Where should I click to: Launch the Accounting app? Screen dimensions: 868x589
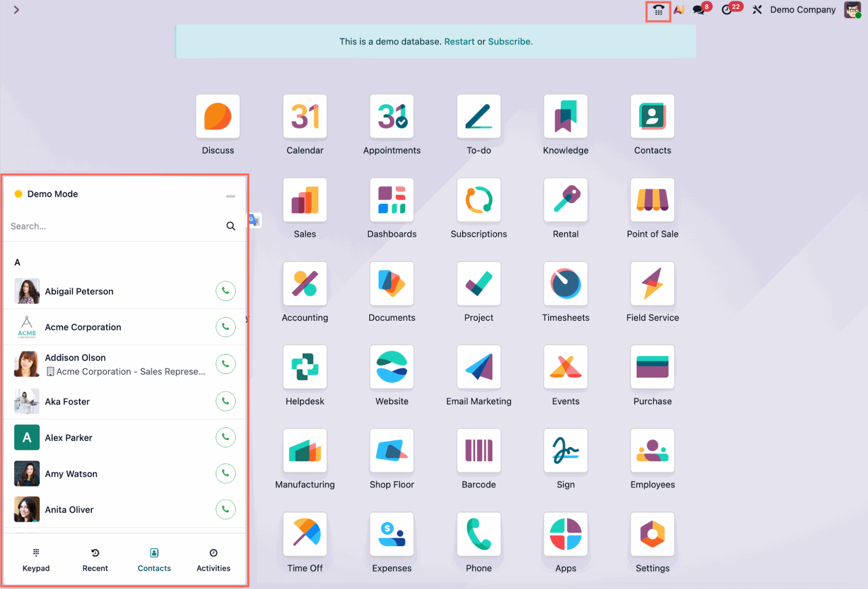(x=305, y=284)
